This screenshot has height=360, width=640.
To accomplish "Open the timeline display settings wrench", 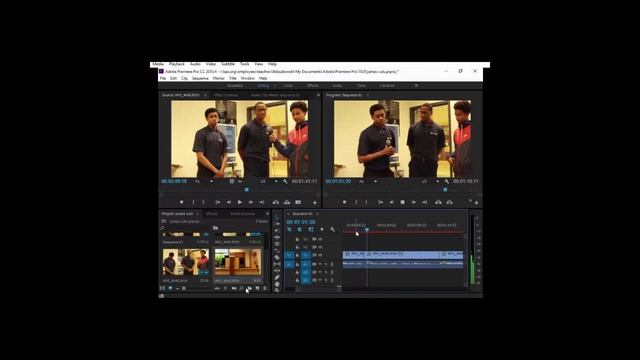I will (x=333, y=229).
